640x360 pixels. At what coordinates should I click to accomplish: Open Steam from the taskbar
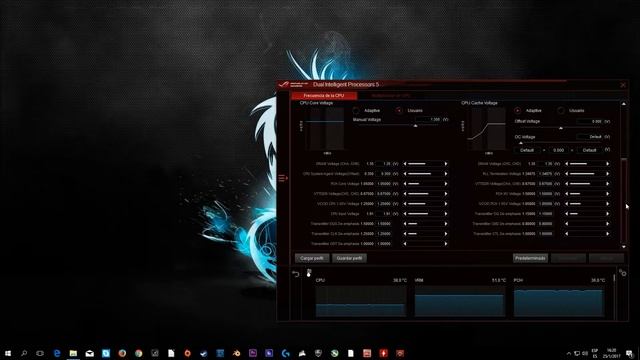[x=204, y=353]
